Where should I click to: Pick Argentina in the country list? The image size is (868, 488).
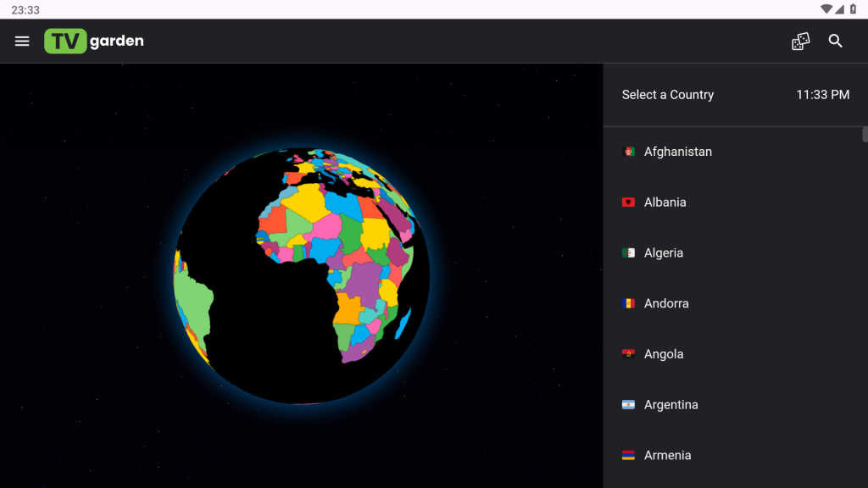click(735, 404)
